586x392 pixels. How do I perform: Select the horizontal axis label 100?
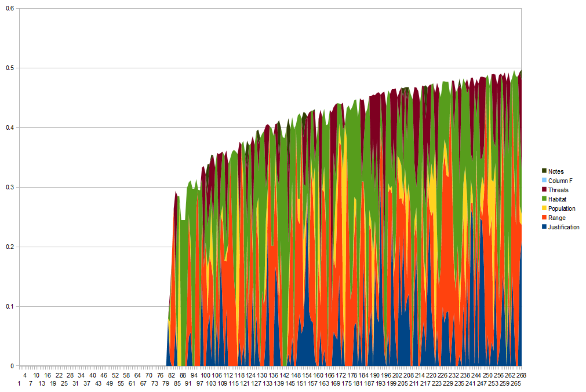tap(206, 376)
